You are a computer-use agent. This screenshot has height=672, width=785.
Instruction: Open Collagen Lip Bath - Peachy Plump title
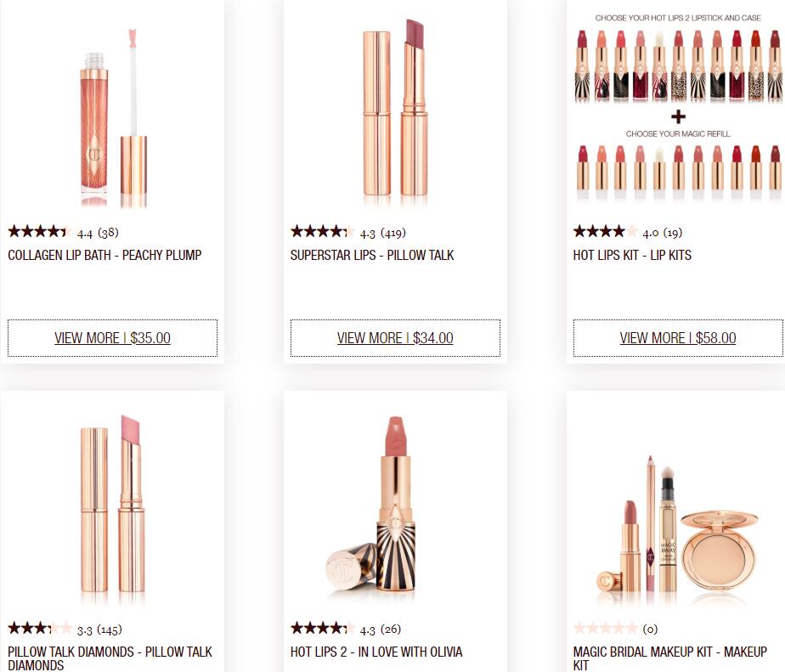tap(104, 256)
